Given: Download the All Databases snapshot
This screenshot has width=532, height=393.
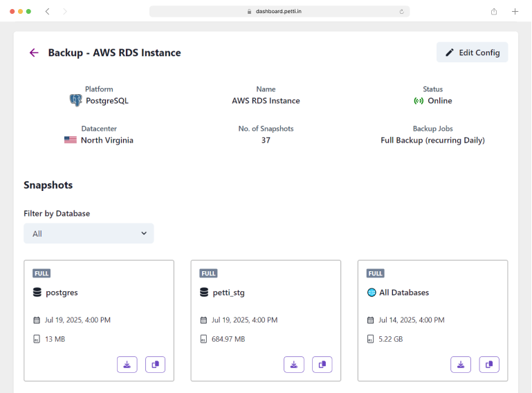Looking at the screenshot, I should (461, 365).
